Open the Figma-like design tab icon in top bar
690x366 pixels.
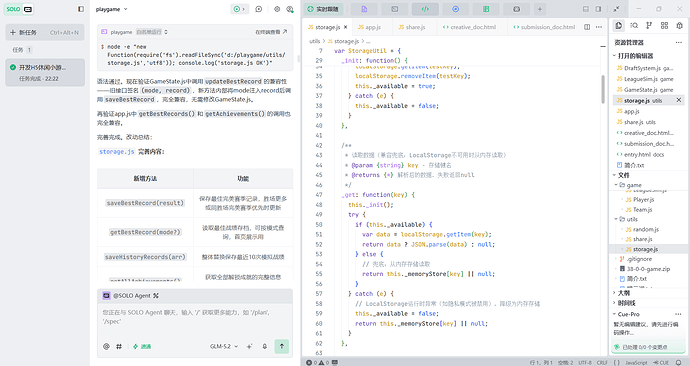[517, 9]
